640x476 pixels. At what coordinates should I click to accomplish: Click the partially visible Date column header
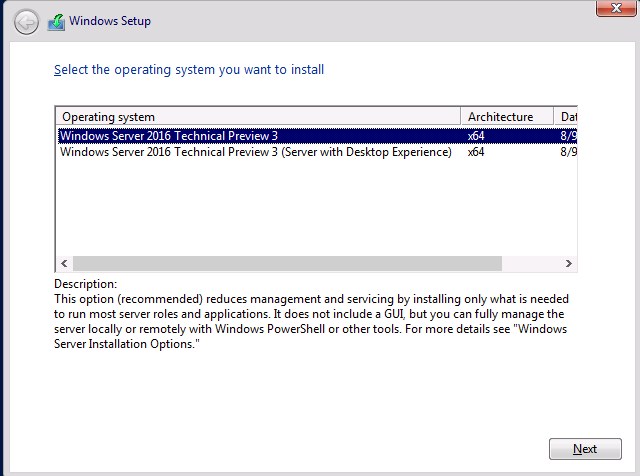(566, 116)
